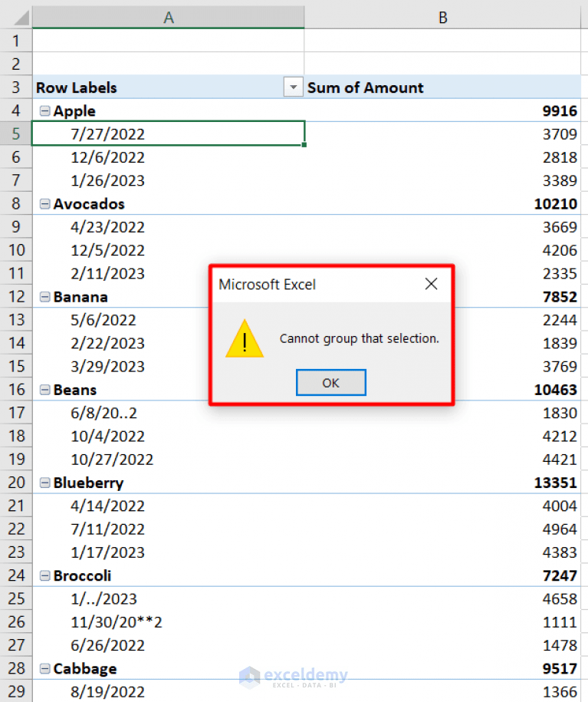
Task: Select the amount 4421 cell
Action: pyautogui.click(x=442, y=460)
